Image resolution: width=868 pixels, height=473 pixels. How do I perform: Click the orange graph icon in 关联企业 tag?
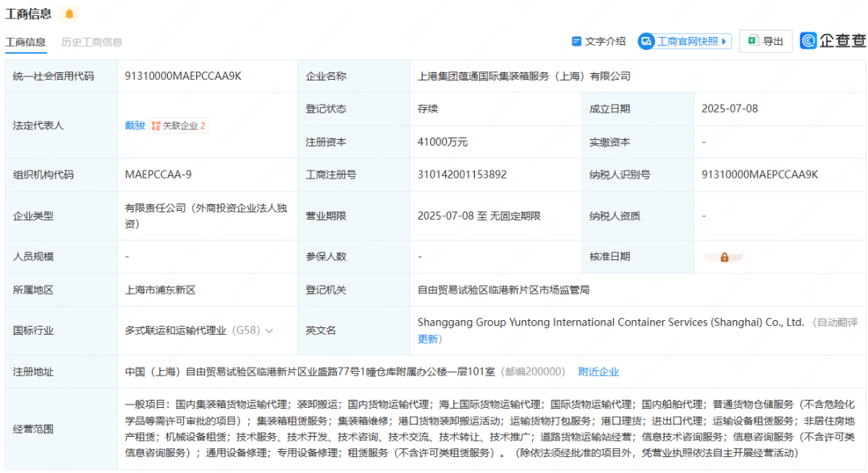tap(156, 125)
